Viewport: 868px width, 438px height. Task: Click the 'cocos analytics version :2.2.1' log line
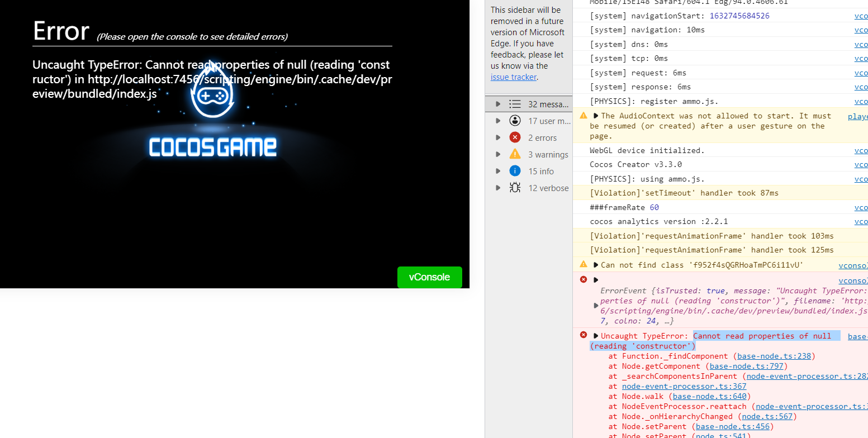point(659,222)
